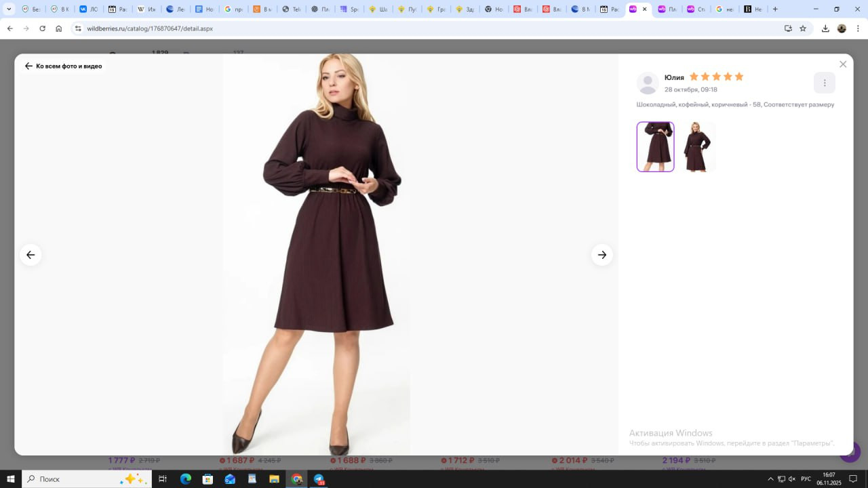Open Chrome's three-dot menu
This screenshot has width=868, height=488.
point(859,28)
